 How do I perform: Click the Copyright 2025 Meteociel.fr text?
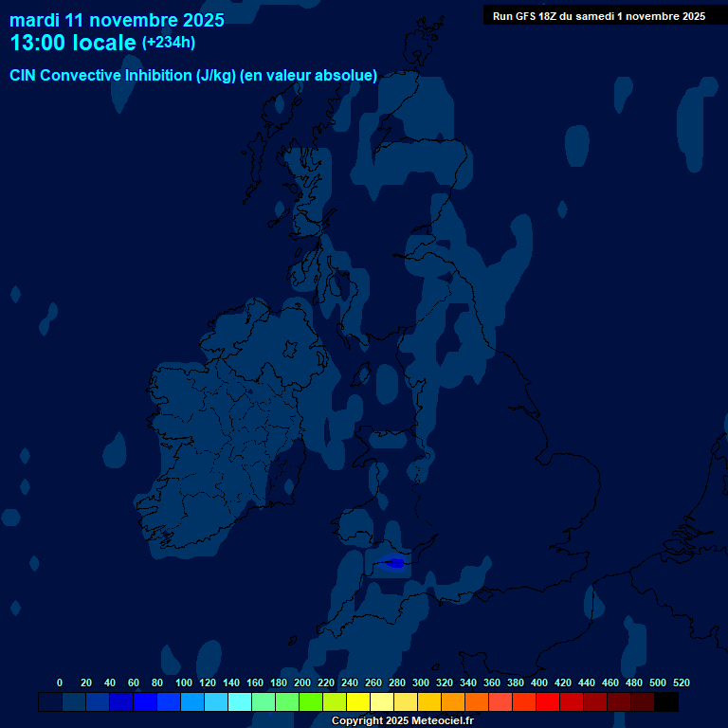click(x=402, y=720)
